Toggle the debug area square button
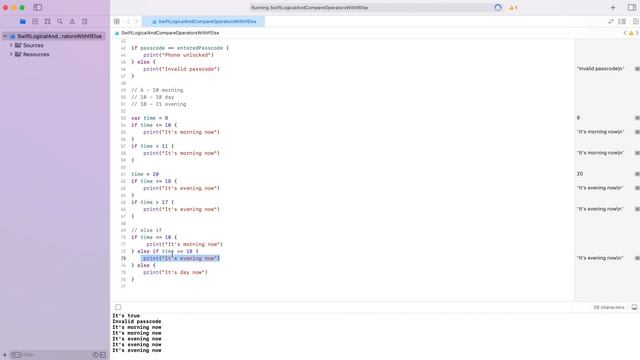The height and width of the screenshot is (360, 640). click(x=118, y=307)
